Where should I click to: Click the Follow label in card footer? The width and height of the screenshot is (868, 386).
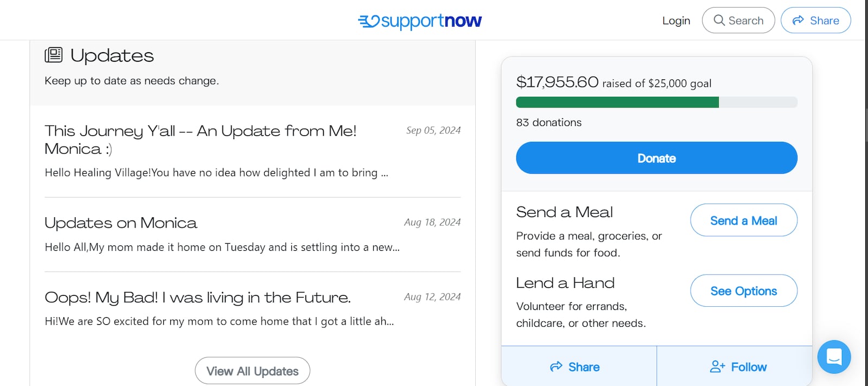click(x=749, y=367)
